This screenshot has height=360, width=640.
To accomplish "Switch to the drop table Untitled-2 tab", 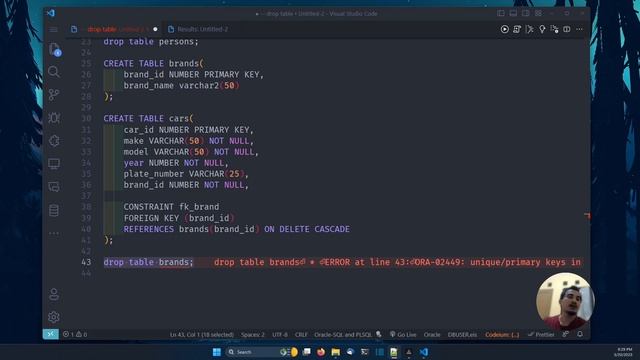I will pyautogui.click(x=115, y=29).
